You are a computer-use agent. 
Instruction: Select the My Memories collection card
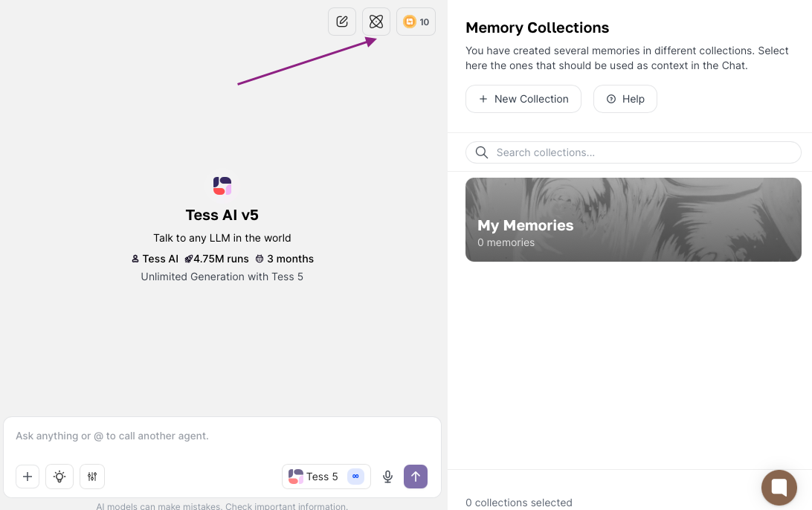pos(634,219)
